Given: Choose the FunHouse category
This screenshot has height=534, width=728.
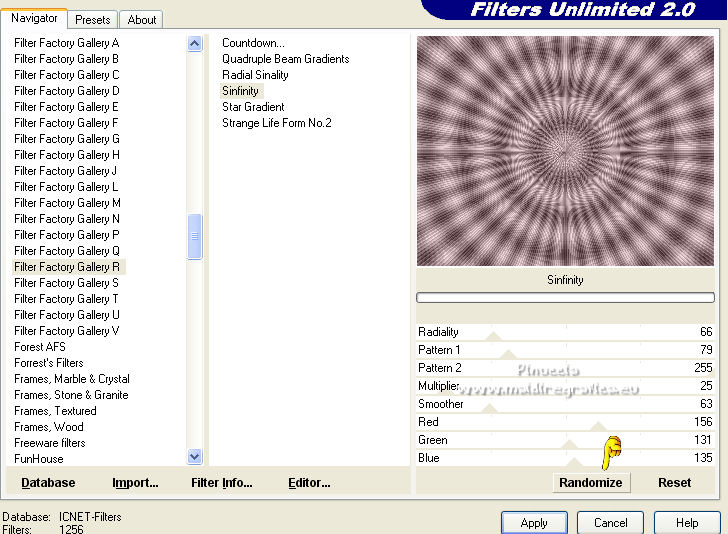Looking at the screenshot, I should (39, 459).
